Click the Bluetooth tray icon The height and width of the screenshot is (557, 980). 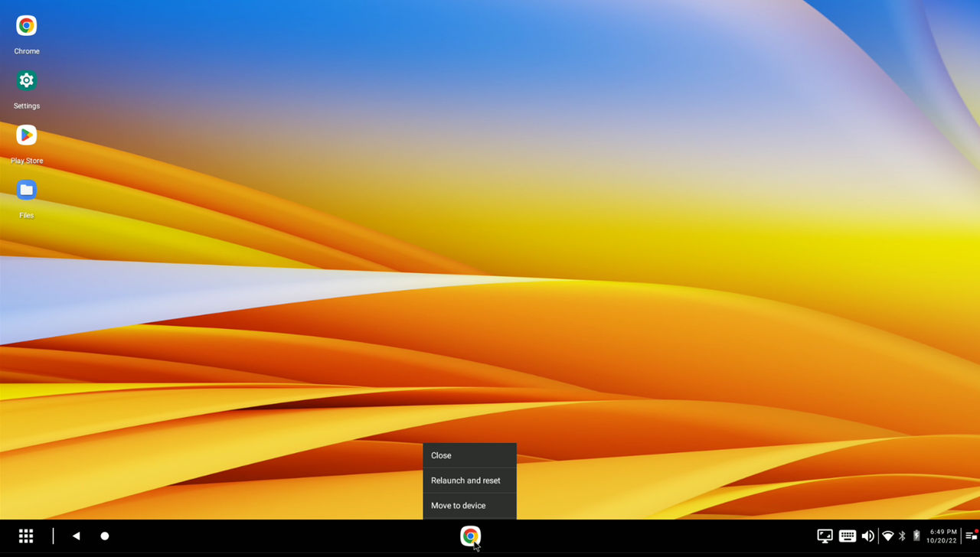(x=902, y=536)
